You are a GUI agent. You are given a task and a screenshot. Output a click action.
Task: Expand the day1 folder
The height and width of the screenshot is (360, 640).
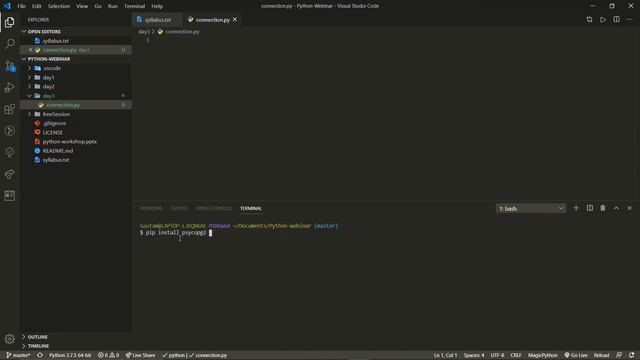(x=29, y=78)
